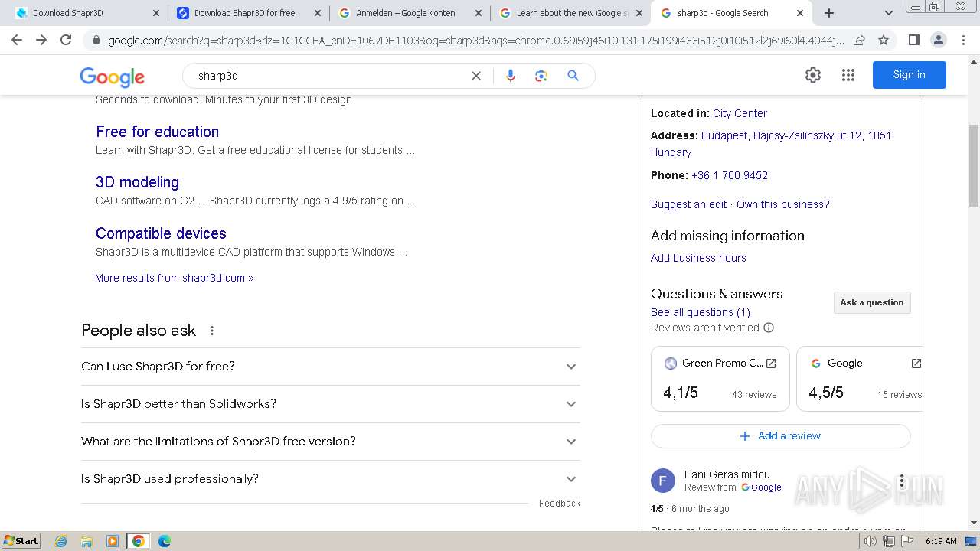Click Suggest an edit link
This screenshot has height=551, width=980.
[x=688, y=204]
